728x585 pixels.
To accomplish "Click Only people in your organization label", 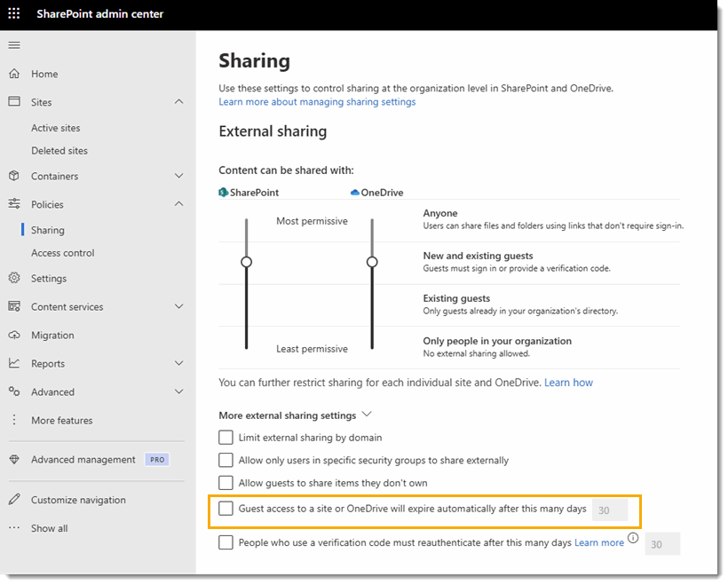I will [497, 341].
